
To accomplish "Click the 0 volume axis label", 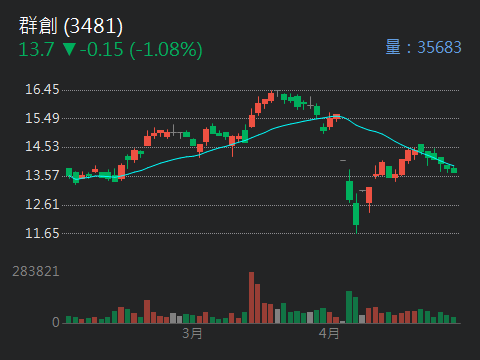I will click(56, 322).
